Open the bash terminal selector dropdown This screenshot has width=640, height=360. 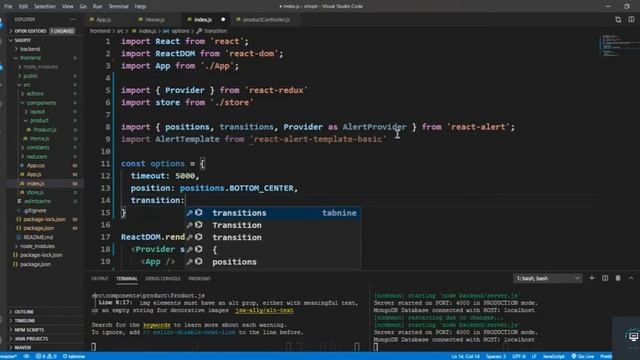pyautogui.click(x=547, y=278)
